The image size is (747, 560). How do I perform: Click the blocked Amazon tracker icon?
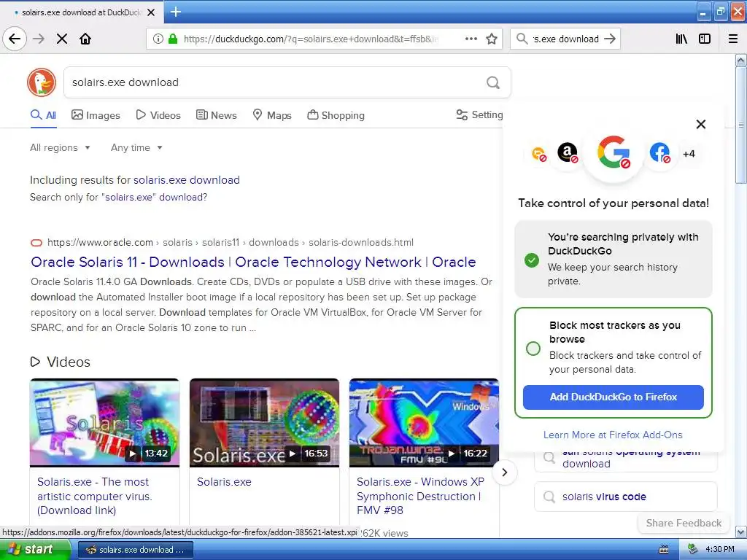click(x=568, y=153)
